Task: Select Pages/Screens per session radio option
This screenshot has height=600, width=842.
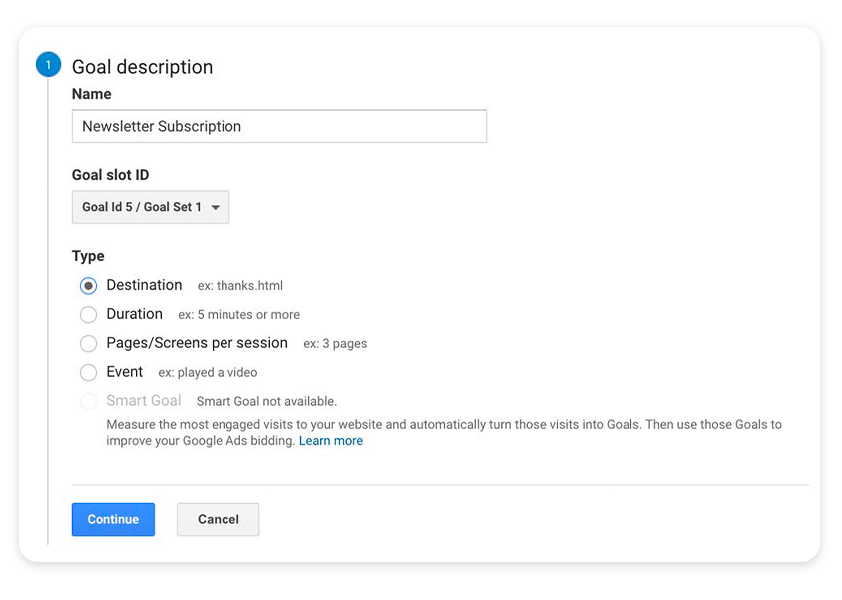Action: click(x=89, y=344)
